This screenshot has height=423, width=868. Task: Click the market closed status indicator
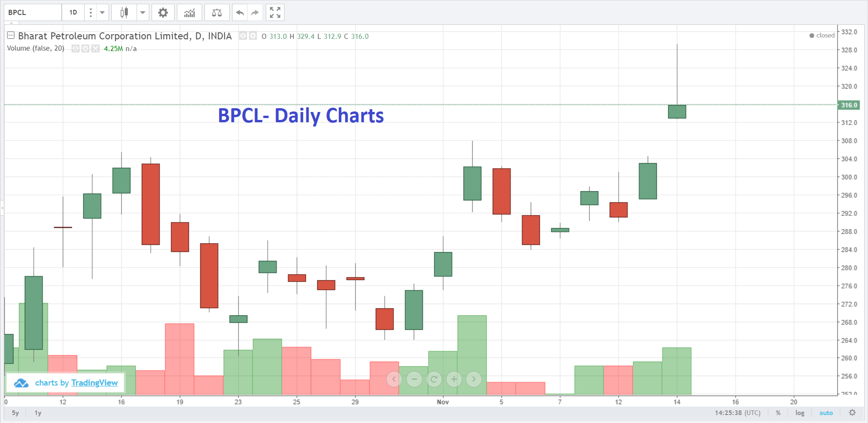click(822, 36)
